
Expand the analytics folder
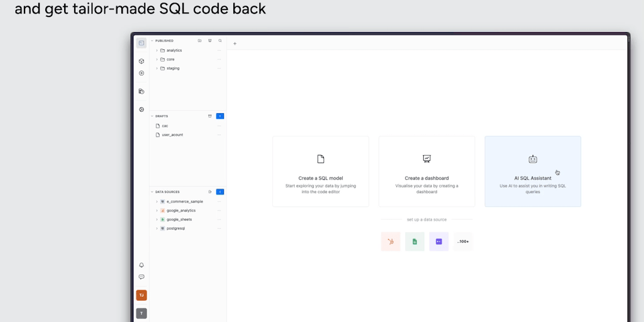(157, 50)
